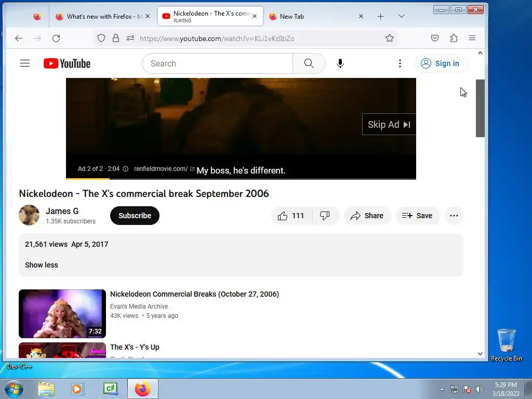The height and width of the screenshot is (399, 532).
Task: Launch Windows Media Player from taskbar
Action: [78, 389]
